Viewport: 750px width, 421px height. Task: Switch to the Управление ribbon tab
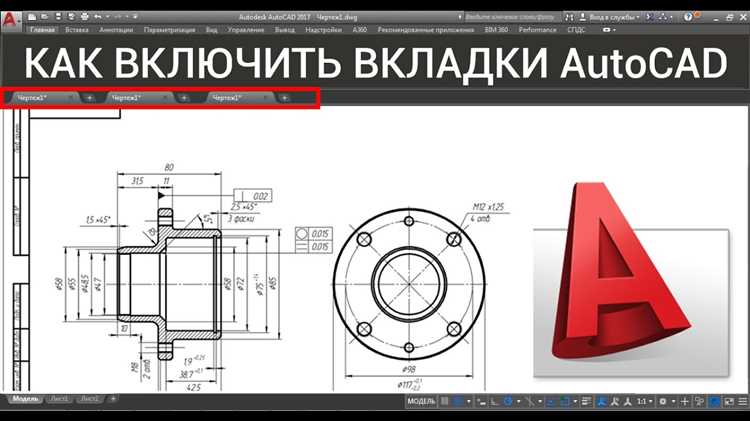(x=245, y=30)
